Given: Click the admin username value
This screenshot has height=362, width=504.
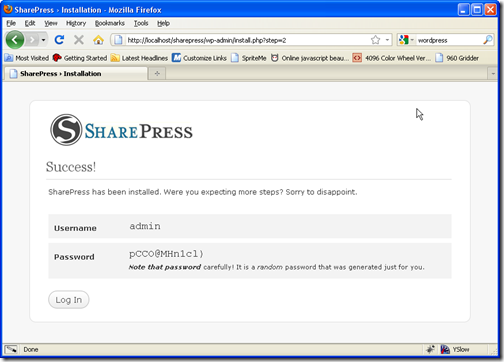Looking at the screenshot, I should pyautogui.click(x=145, y=226).
